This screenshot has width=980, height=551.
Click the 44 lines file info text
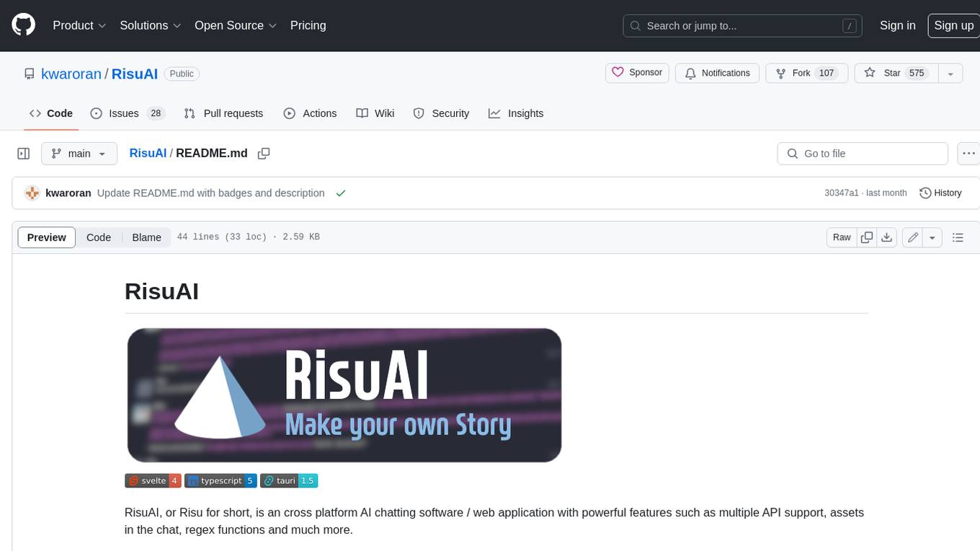(248, 237)
